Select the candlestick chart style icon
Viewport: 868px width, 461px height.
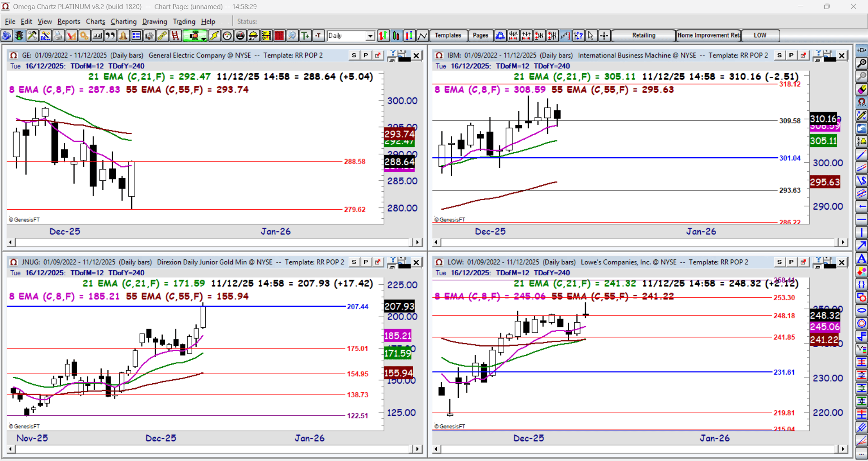(396, 36)
